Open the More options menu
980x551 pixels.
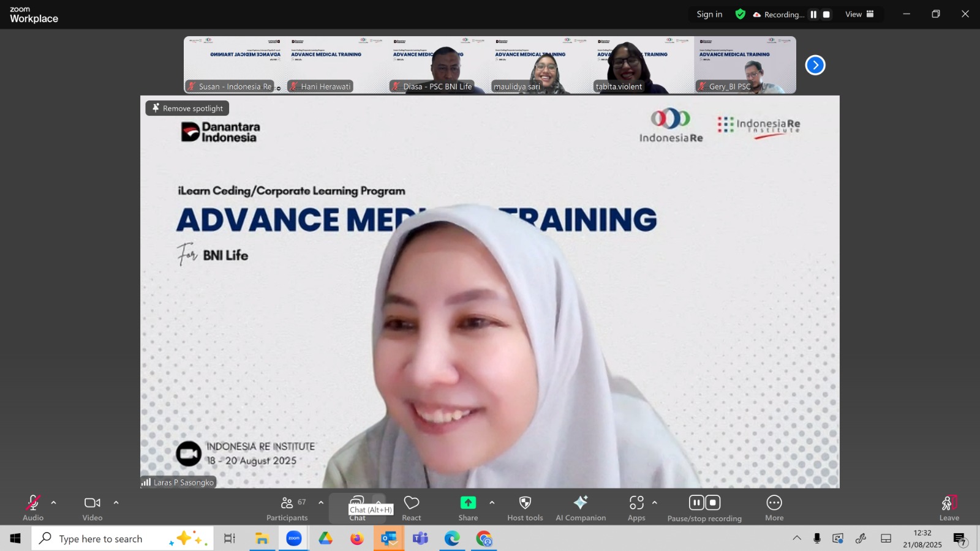[774, 503]
